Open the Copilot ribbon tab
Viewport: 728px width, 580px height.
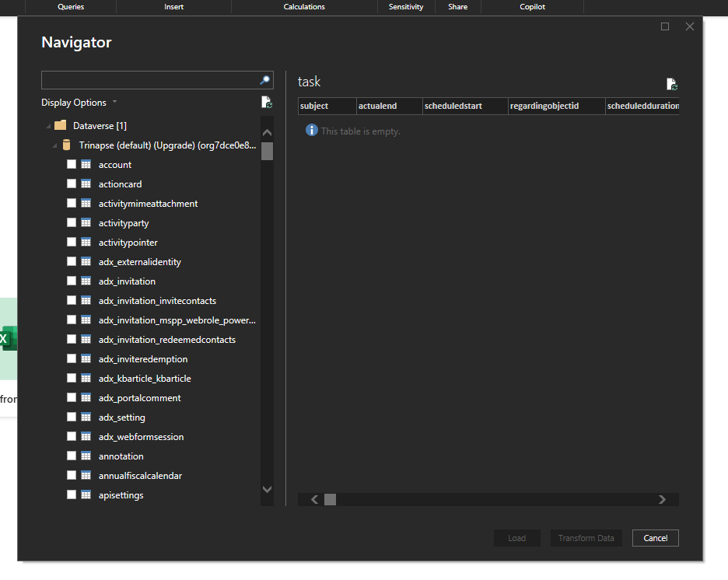pos(532,6)
